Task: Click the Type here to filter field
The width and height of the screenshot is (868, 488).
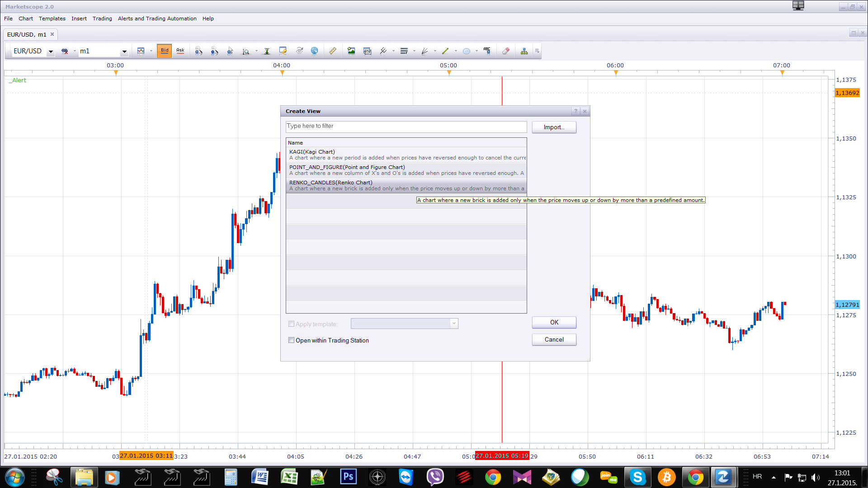Action: tap(406, 127)
